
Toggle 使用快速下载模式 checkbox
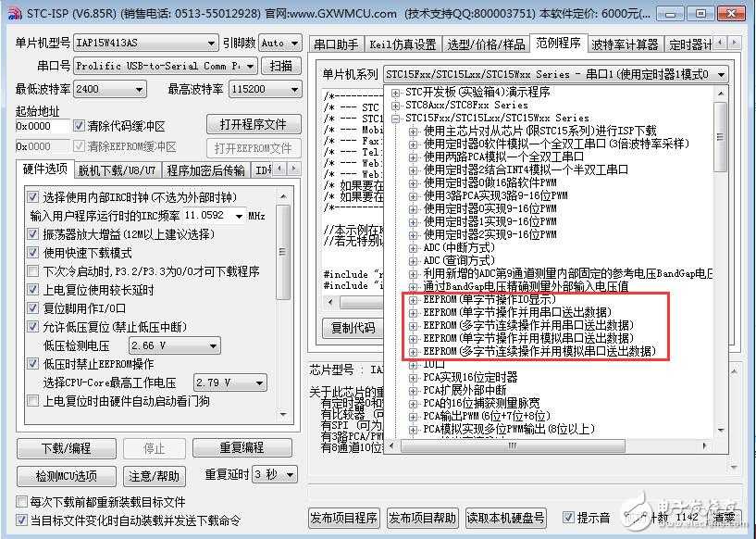point(32,253)
